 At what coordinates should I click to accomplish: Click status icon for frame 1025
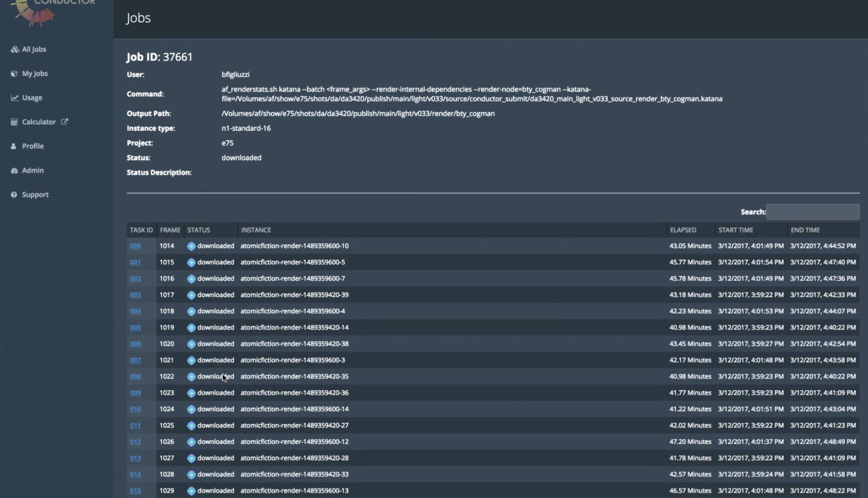(x=191, y=426)
